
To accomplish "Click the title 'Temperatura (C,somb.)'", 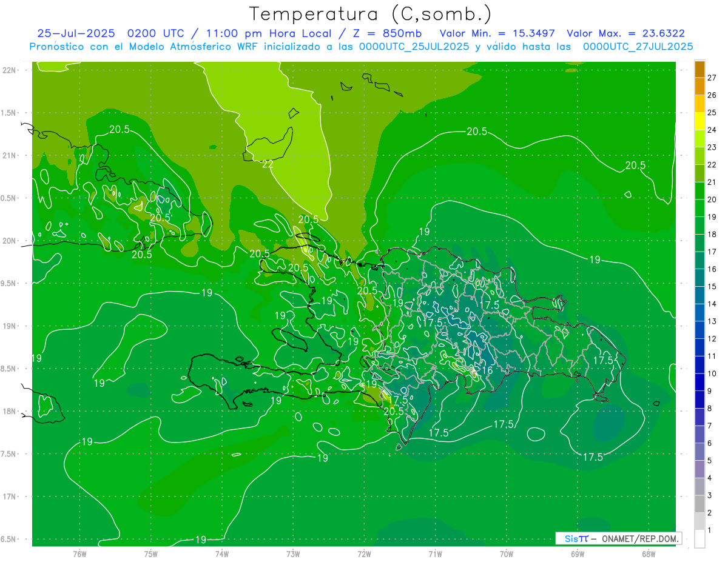I will click(371, 14).
